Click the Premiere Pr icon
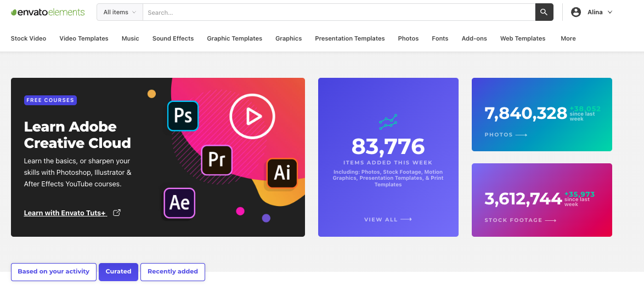The width and height of the screenshot is (644, 291). (217, 160)
